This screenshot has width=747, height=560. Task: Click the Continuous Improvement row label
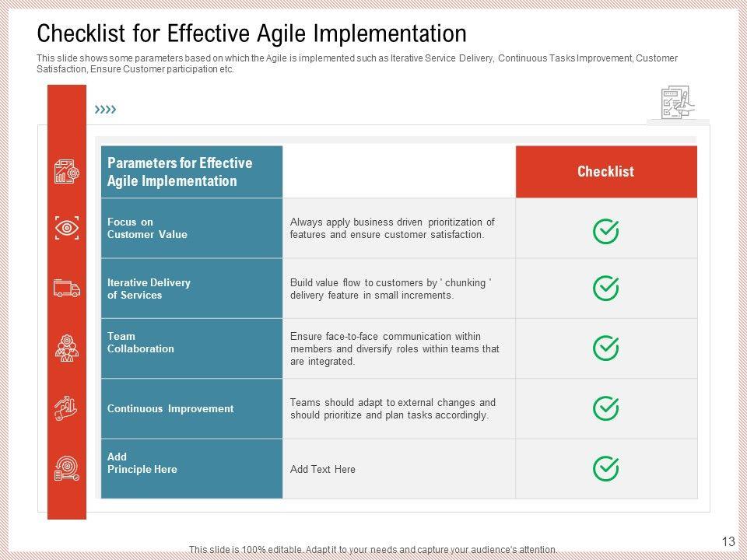tap(170, 408)
